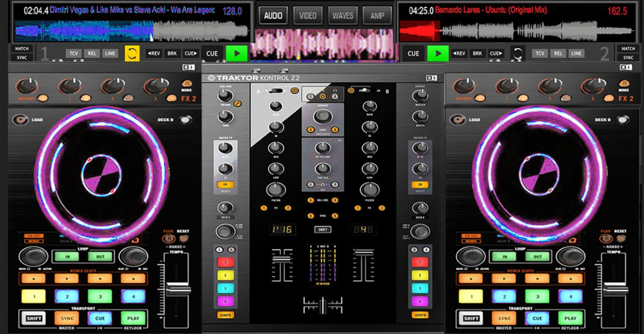
Task: Switch to the AMP tab
Action: (x=377, y=15)
